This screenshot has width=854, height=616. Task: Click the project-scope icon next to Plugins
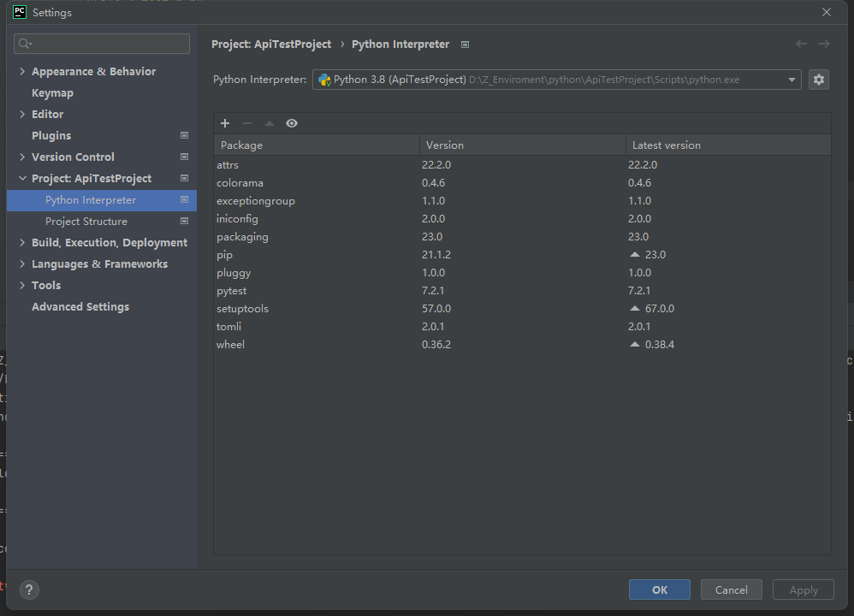[x=184, y=135]
